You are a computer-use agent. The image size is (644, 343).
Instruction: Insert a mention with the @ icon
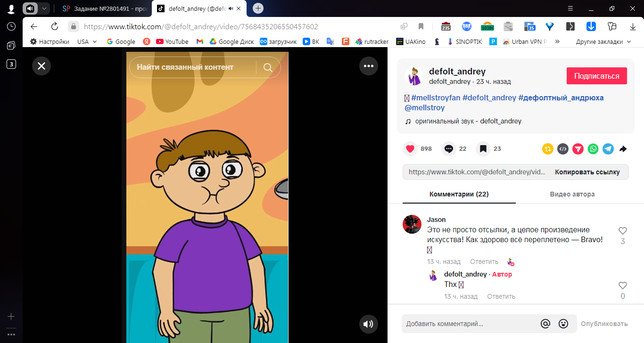[x=545, y=324]
